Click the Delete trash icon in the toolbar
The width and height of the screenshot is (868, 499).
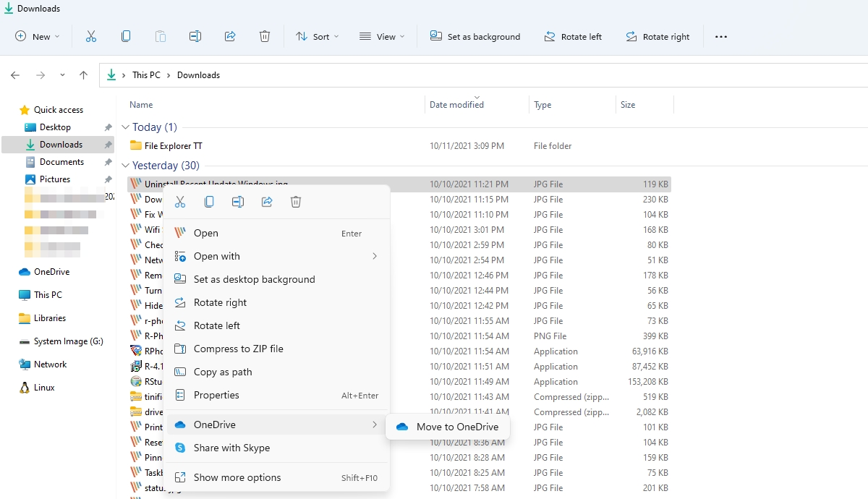(265, 36)
